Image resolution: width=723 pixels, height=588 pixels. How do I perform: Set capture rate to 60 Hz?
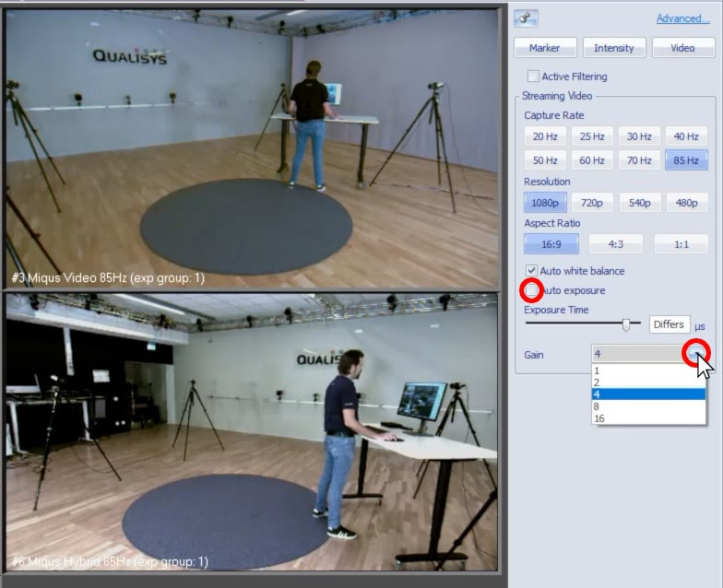click(592, 160)
